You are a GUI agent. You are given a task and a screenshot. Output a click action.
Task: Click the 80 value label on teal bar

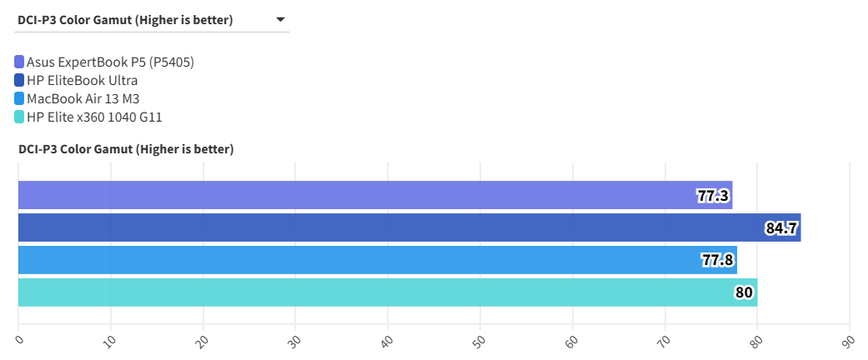(745, 292)
